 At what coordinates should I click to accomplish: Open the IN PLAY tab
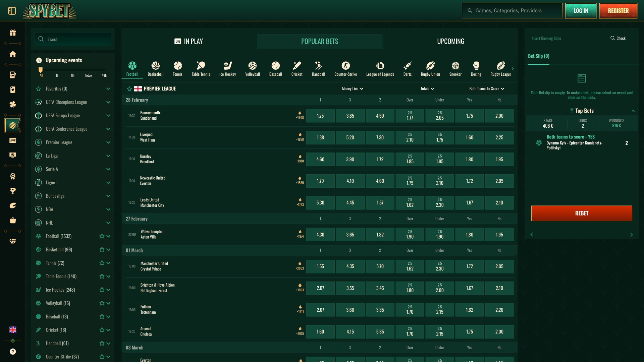tap(189, 41)
